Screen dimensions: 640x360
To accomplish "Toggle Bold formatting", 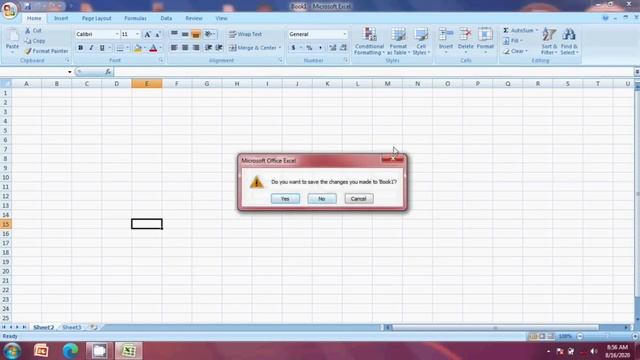I will (x=80, y=48).
